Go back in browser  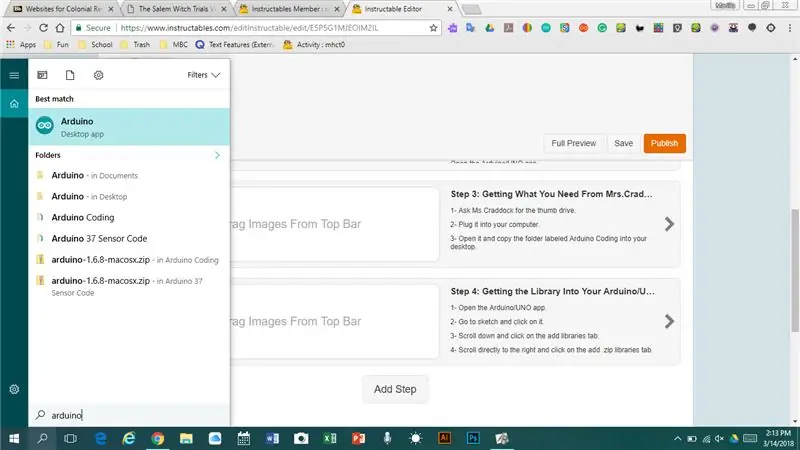11,28
